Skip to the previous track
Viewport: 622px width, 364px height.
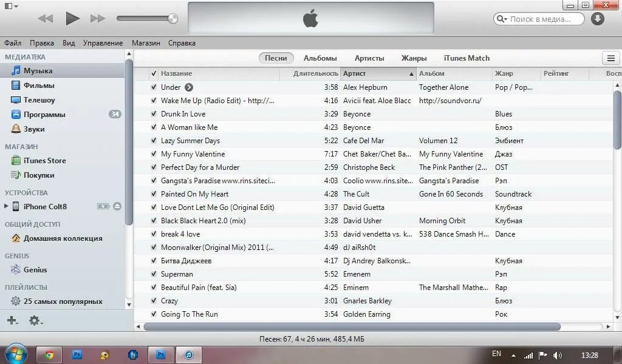click(46, 19)
